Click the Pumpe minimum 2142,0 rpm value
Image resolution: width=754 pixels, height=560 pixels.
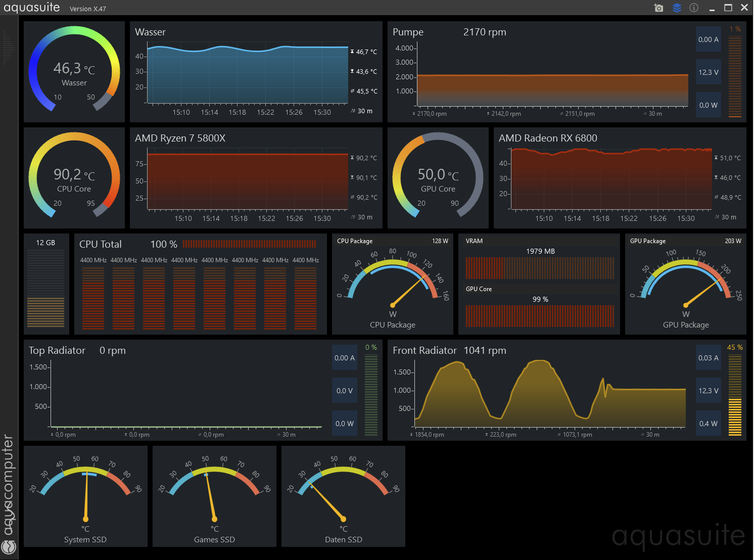coord(506,114)
